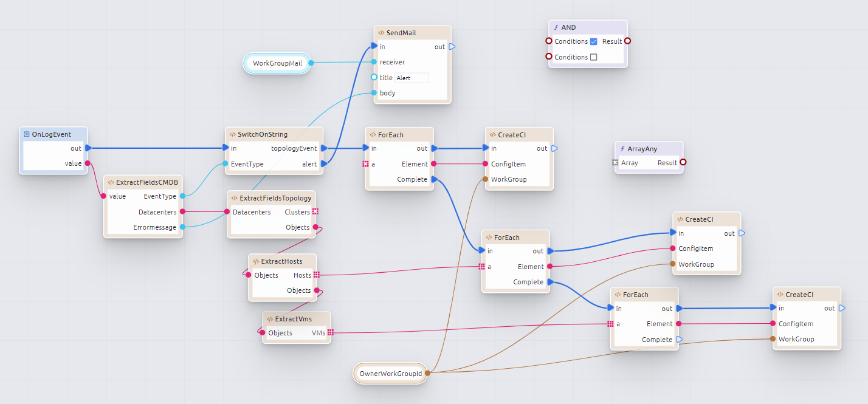
Task: Click the event icon on OnLogEvent header
Action: click(27, 134)
